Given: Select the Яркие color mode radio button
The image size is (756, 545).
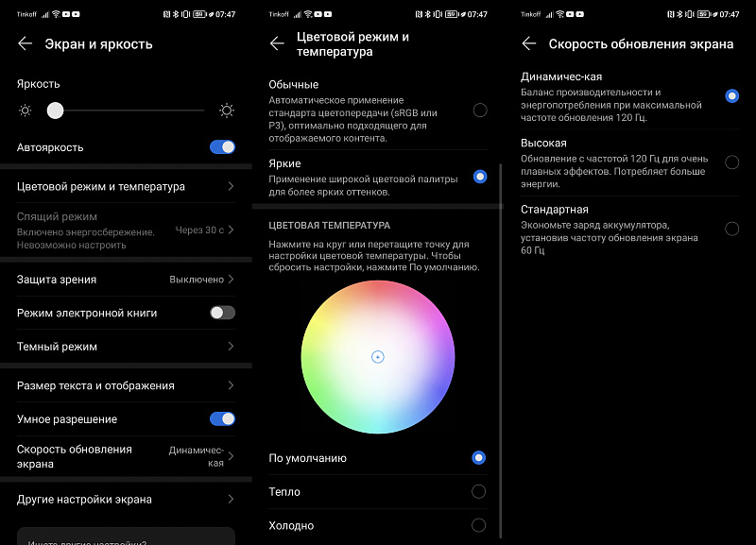Looking at the screenshot, I should coord(480,177).
